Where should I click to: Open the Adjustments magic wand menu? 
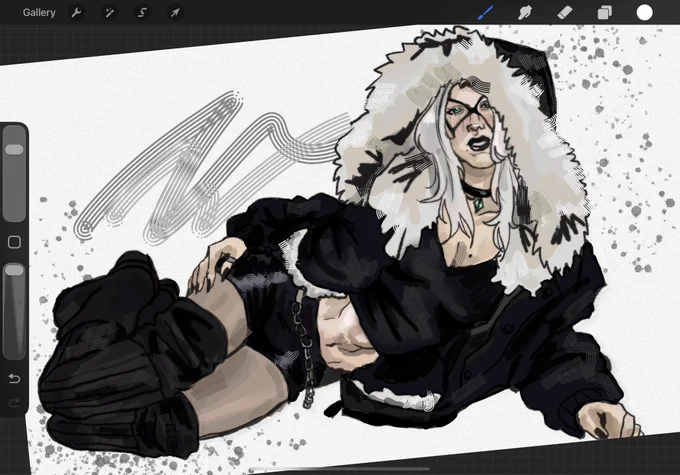click(109, 13)
